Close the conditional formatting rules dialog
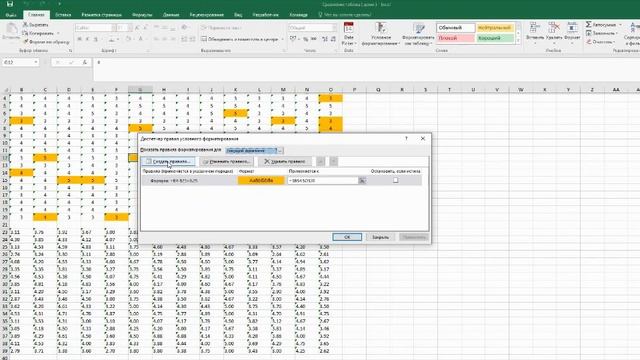 (423, 139)
